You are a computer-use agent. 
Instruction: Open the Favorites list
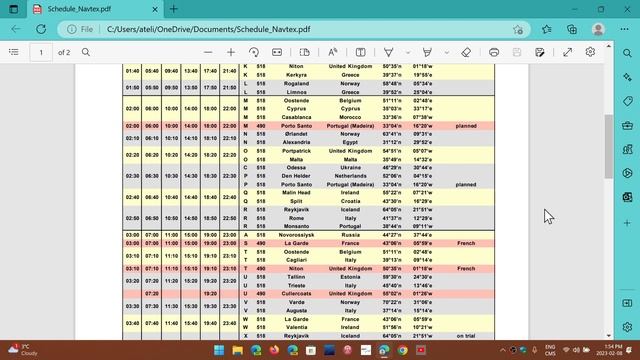(547, 29)
